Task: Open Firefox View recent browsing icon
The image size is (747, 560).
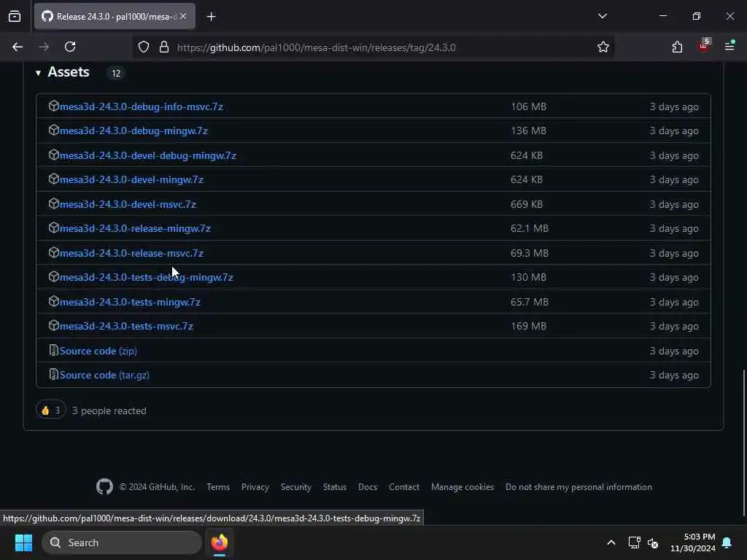Action: 15,16
